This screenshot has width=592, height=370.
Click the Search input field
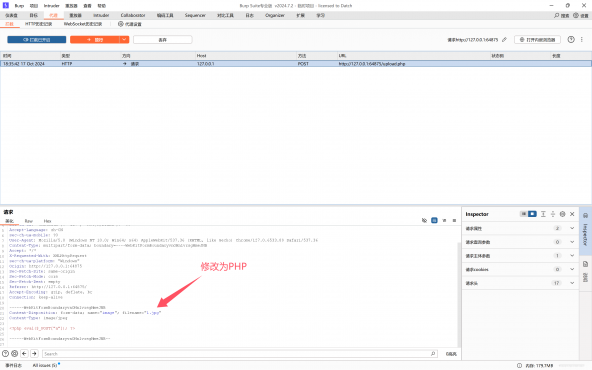(x=240, y=354)
